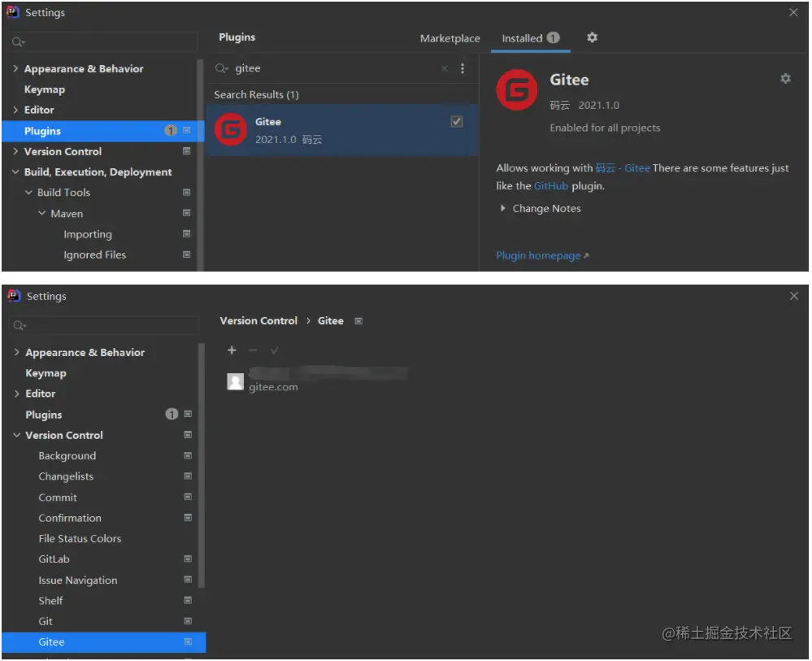
Task: Select Git in the Version Control tree
Action: 46,621
